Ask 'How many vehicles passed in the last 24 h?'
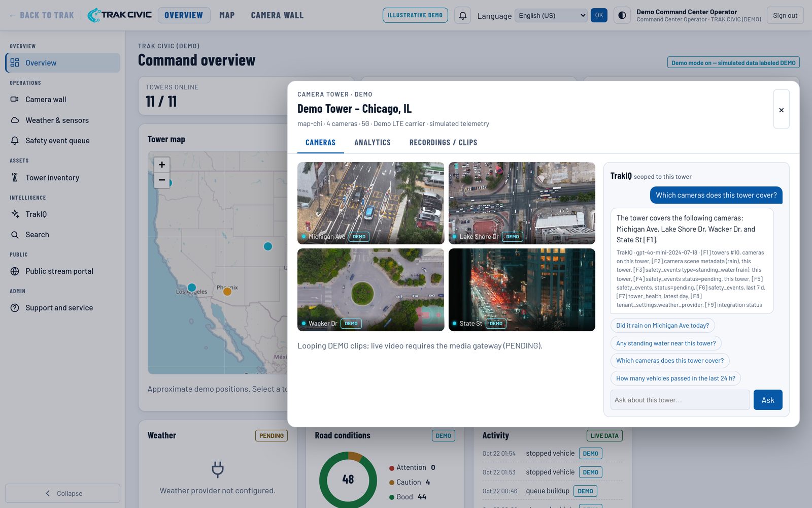Screen dimensions: 812x508 coord(675,378)
